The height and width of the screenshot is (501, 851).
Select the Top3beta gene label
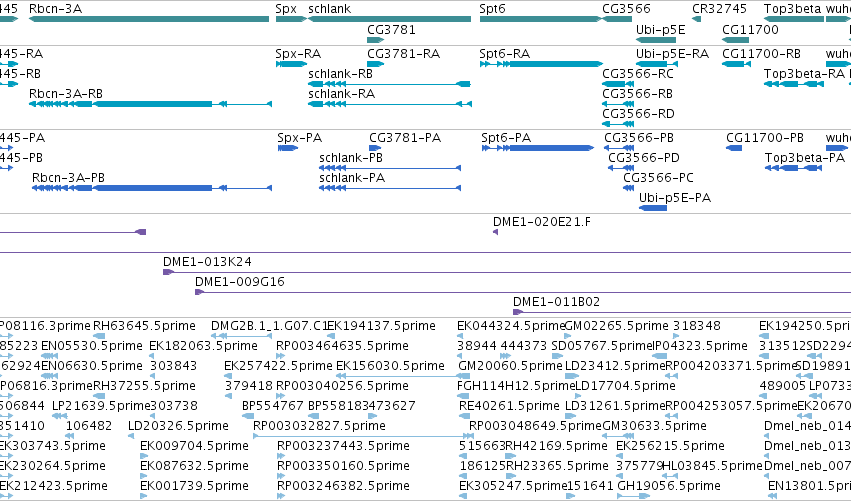[x=793, y=9]
